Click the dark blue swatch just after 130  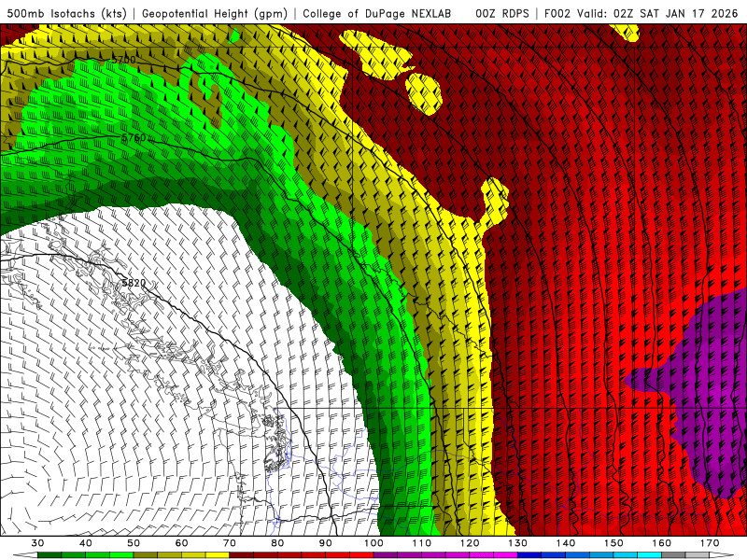pyautogui.click(x=529, y=556)
